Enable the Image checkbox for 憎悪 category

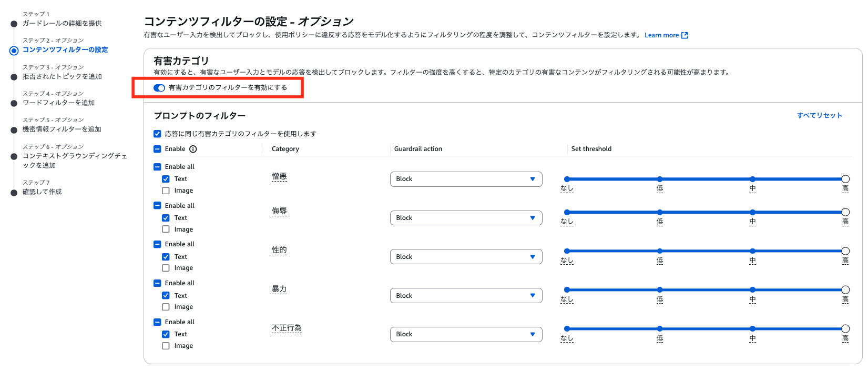pyautogui.click(x=166, y=191)
